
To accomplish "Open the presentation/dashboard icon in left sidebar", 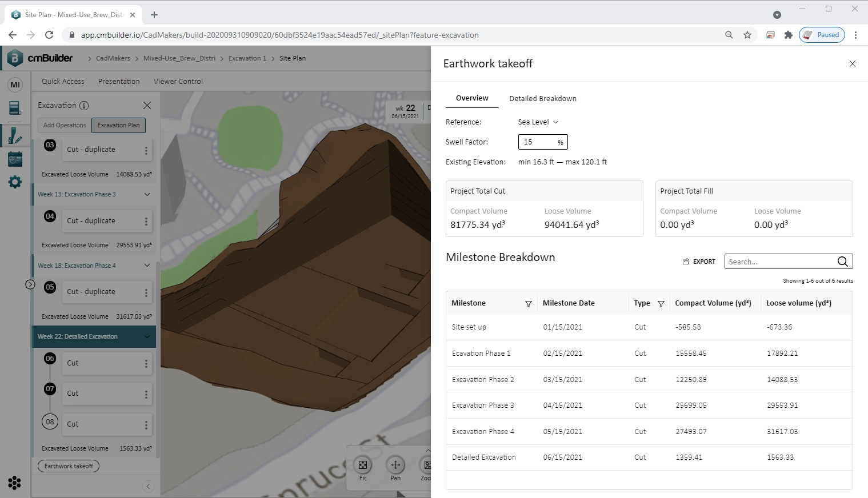I will tap(14, 158).
